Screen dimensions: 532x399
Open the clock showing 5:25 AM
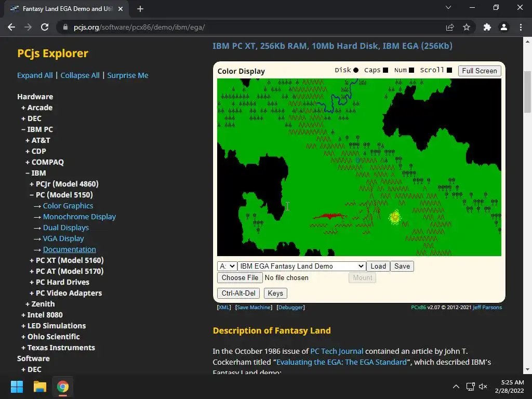[509, 387]
